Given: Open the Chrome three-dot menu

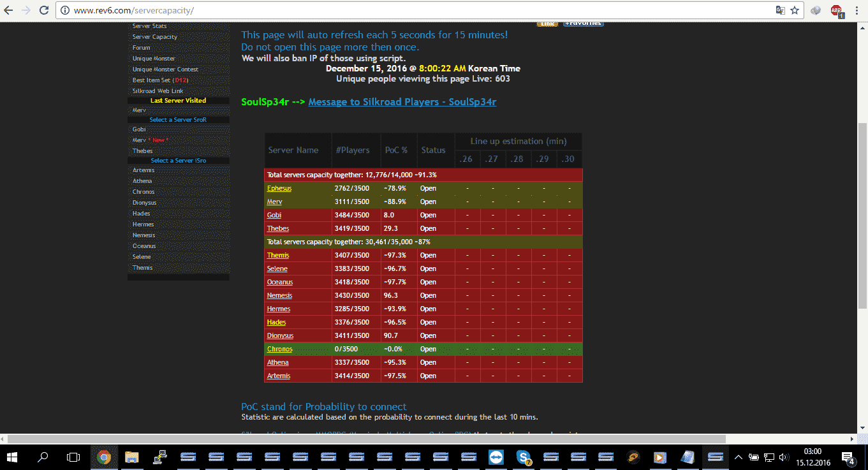Looking at the screenshot, I should [858, 10].
